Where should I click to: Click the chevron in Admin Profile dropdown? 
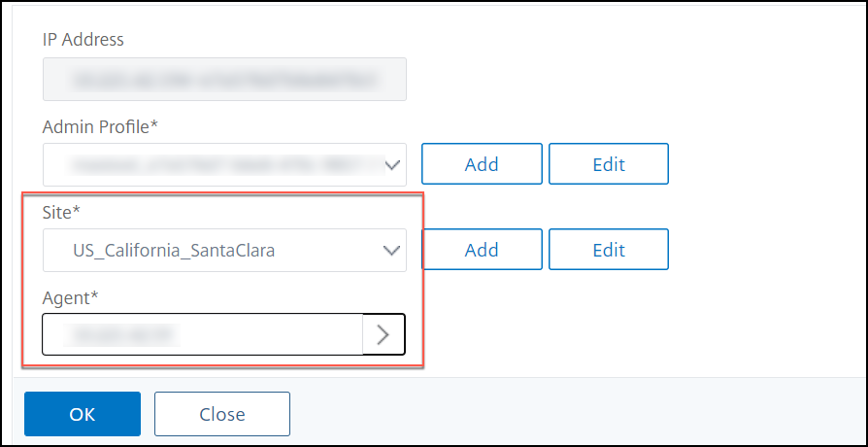click(391, 165)
